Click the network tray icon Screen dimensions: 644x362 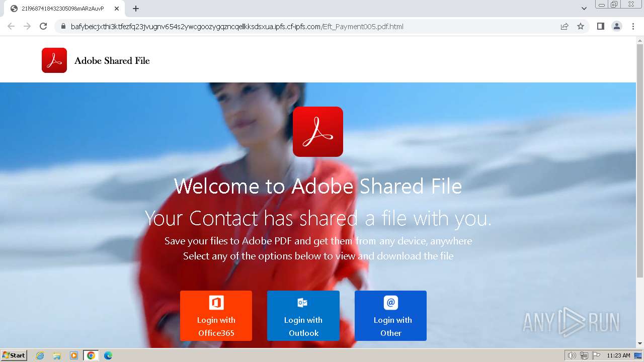click(x=584, y=355)
